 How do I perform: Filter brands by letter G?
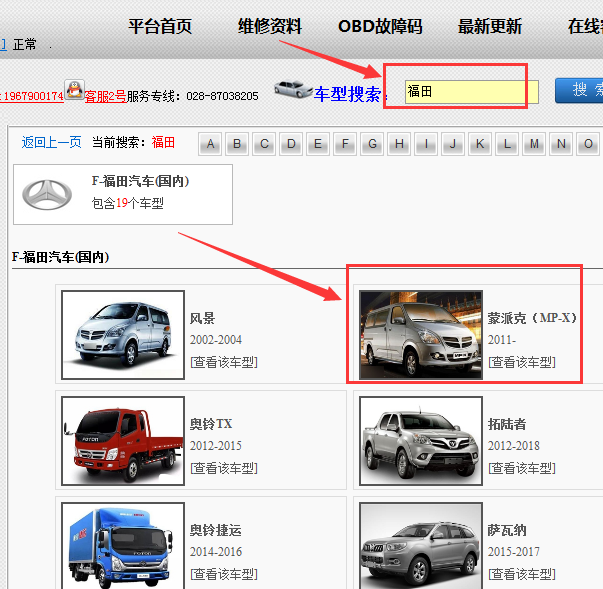(372, 144)
